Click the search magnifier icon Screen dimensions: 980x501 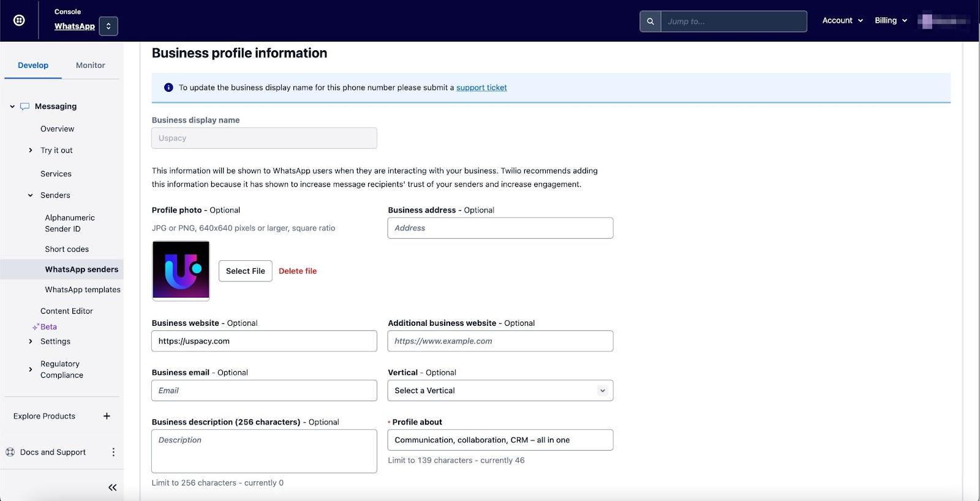[x=650, y=21]
